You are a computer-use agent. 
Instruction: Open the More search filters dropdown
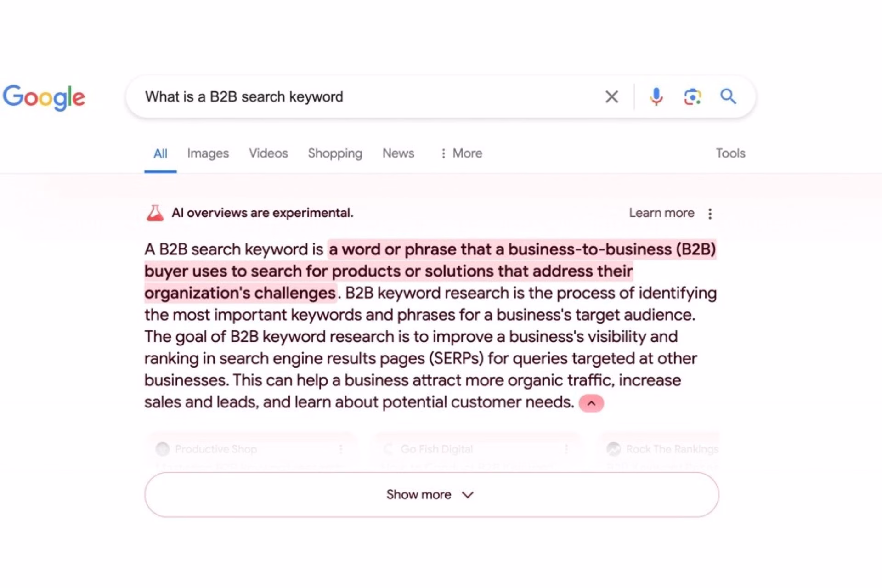point(461,153)
